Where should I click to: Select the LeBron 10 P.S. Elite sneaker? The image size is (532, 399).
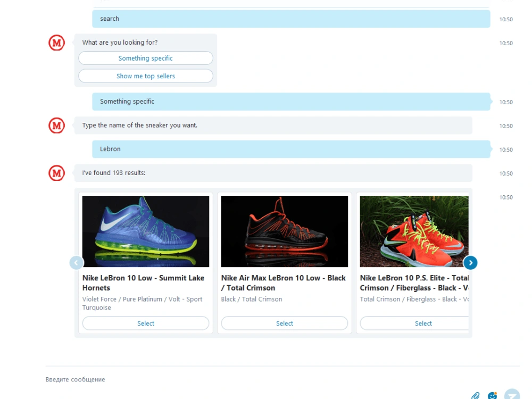(x=414, y=323)
